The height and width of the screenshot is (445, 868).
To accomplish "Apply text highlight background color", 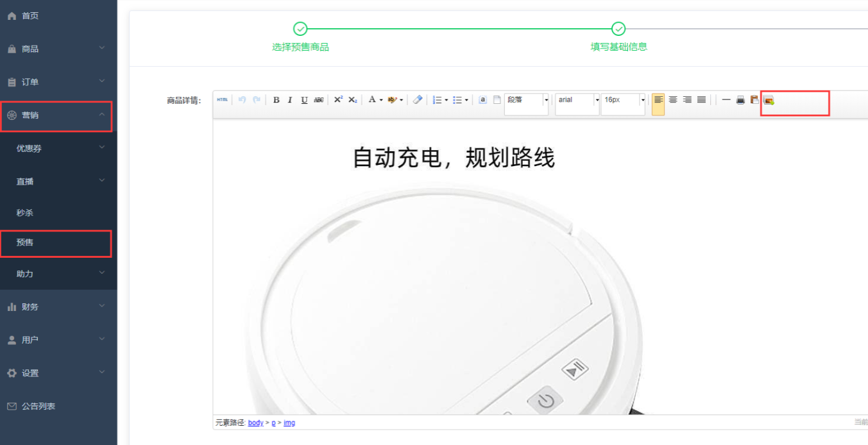I will (x=392, y=100).
